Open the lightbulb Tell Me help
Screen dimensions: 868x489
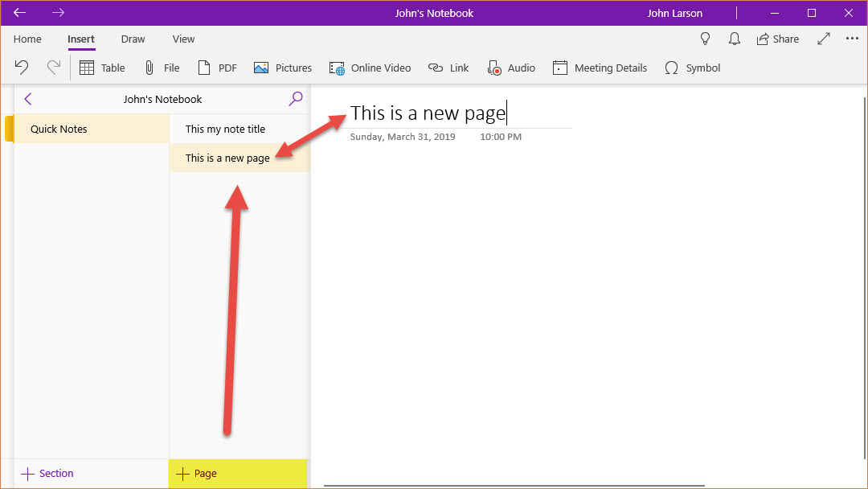[706, 39]
